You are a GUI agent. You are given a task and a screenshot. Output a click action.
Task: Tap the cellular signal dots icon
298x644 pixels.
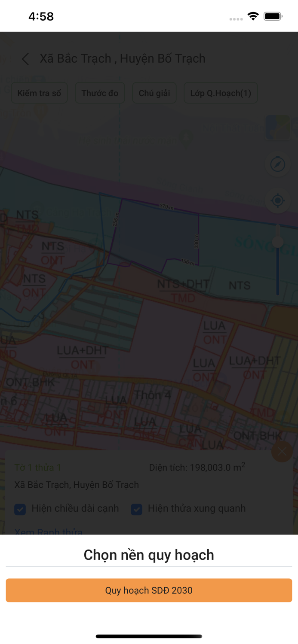tap(236, 19)
